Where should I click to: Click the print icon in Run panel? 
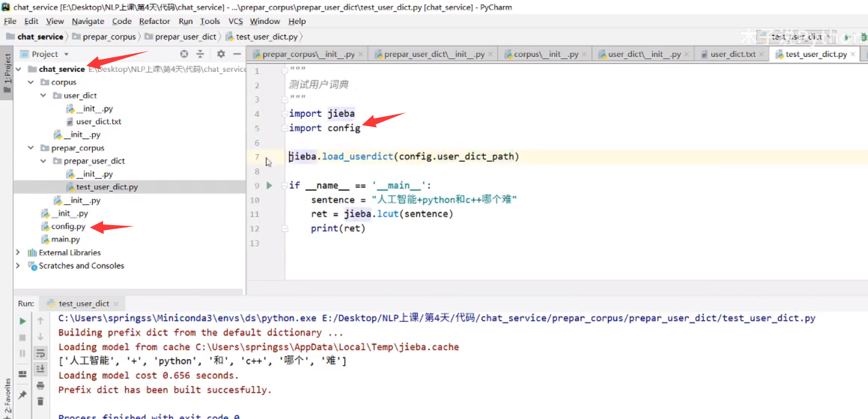click(40, 385)
